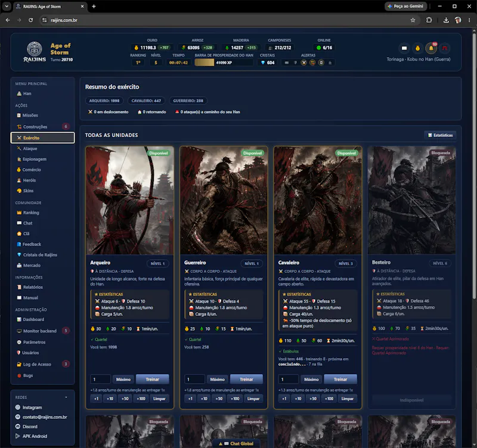Click the Estatísticas button

pyautogui.click(x=440, y=135)
